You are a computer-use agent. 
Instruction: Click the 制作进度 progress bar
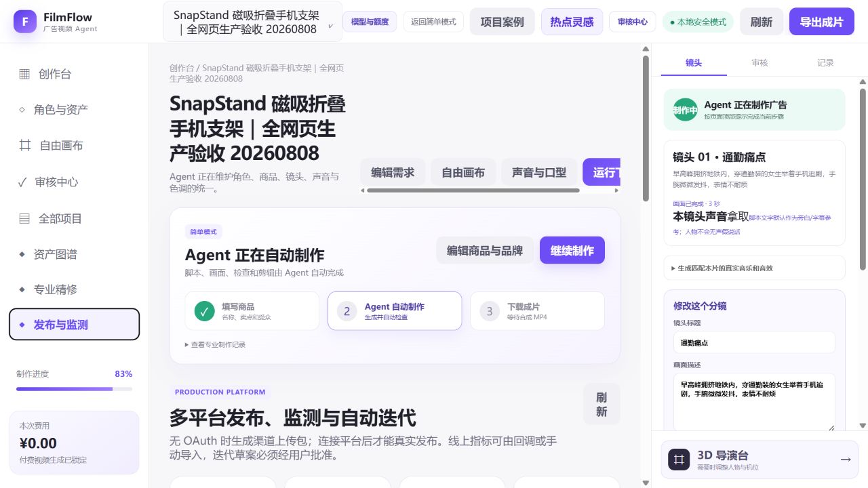coord(74,389)
